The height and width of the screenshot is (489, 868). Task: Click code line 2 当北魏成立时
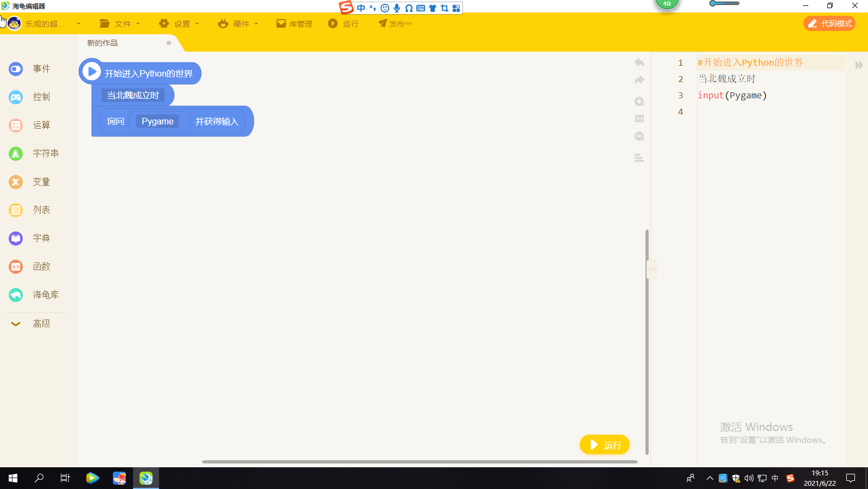(727, 79)
